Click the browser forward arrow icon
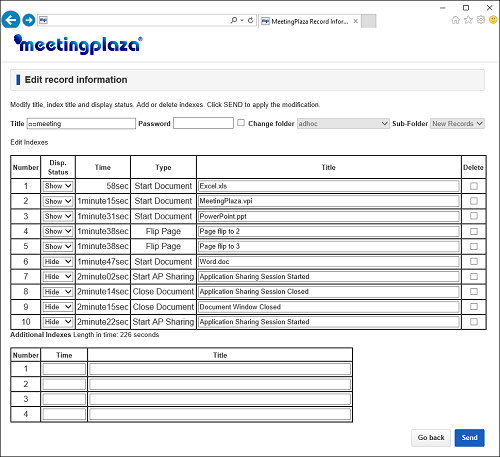The width and height of the screenshot is (500, 457). click(x=29, y=20)
